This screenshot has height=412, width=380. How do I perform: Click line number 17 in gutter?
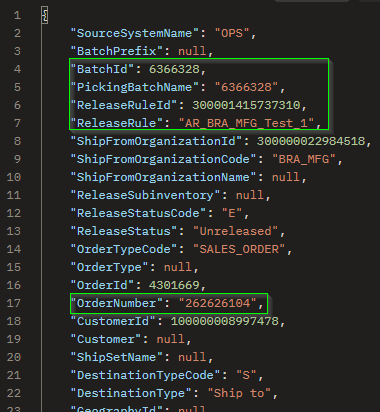click(x=14, y=303)
